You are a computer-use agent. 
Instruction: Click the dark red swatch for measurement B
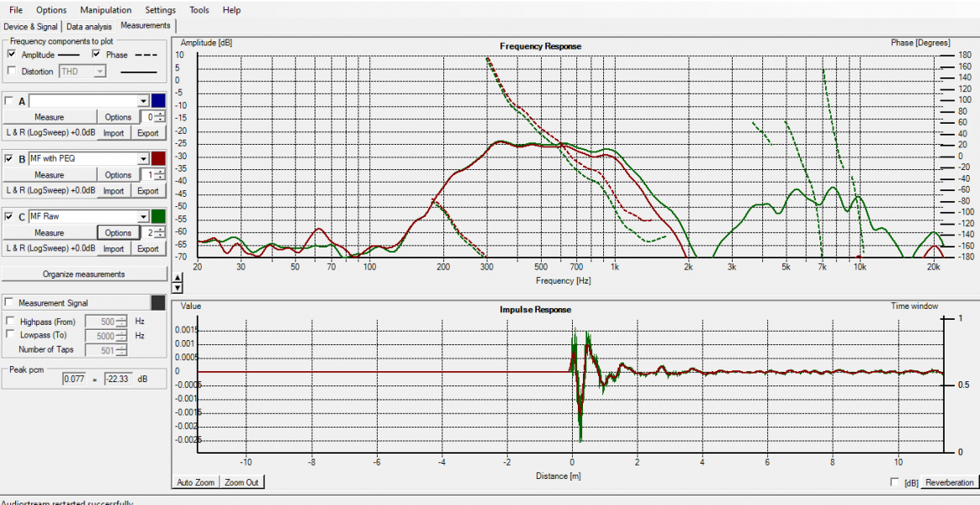(159, 158)
